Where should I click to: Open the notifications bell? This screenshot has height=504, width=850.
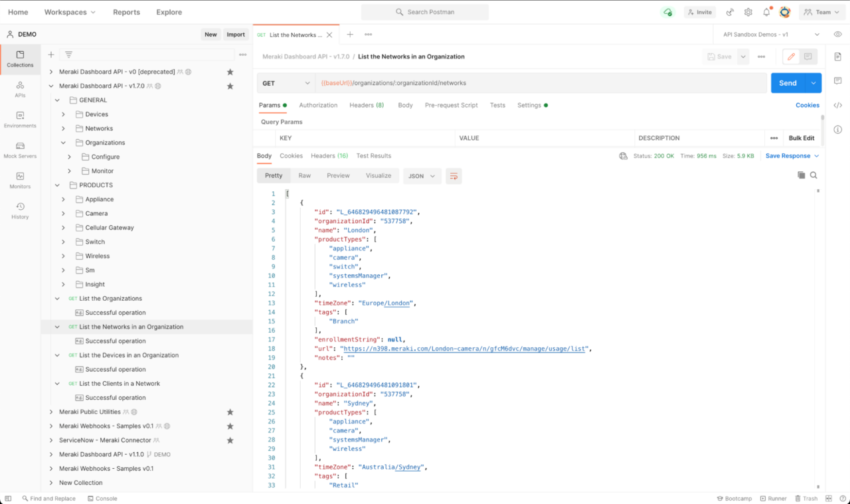767,11
